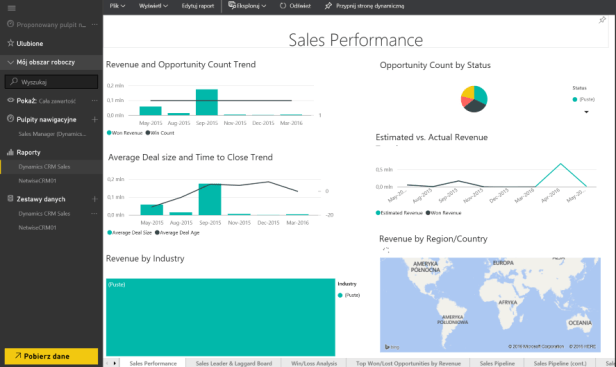Click the Przypnij stronę dynamiczną pin icon
The width and height of the screenshot is (616, 367).
click(x=328, y=6)
